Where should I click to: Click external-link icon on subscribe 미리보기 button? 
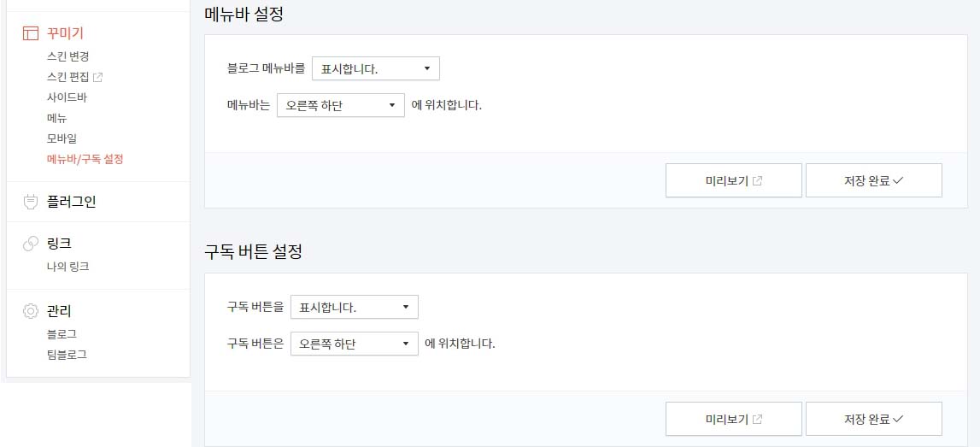(758, 420)
